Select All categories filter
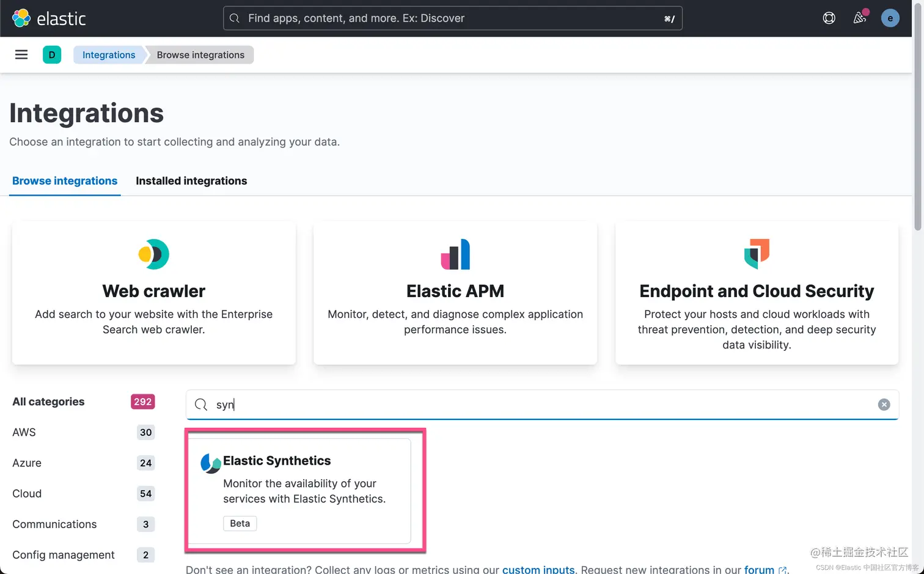Viewport: 924px width, 574px height. pos(48,402)
